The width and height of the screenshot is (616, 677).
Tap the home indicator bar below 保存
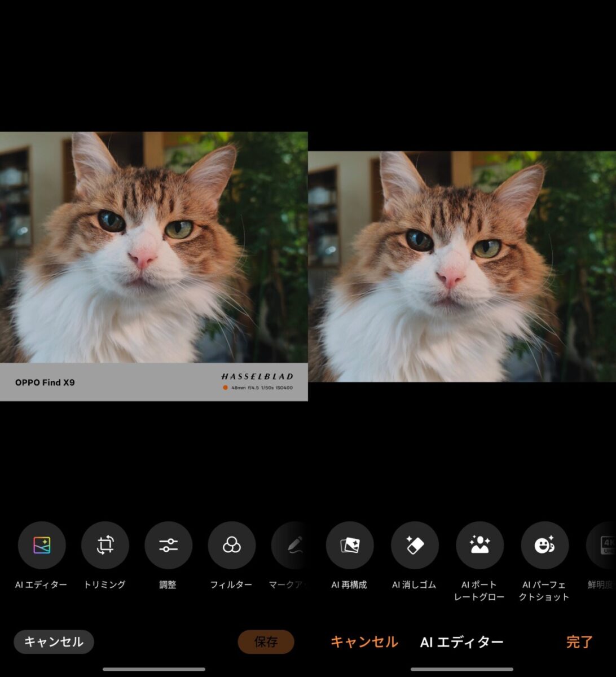pos(154,669)
